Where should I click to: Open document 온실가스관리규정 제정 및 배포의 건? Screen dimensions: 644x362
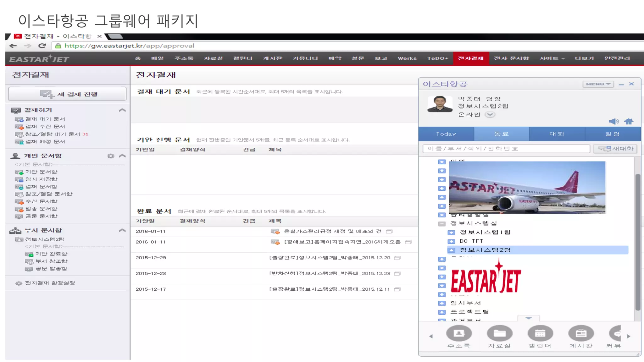[333, 231]
